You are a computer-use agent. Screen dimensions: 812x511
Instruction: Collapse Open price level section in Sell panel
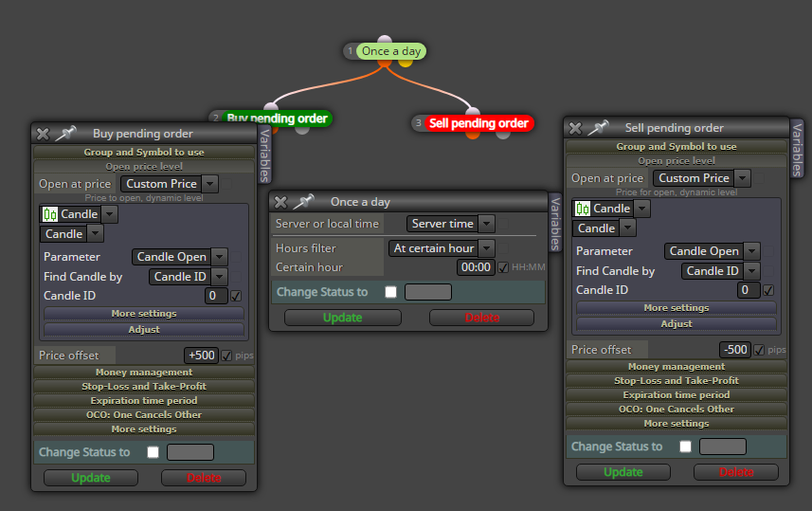[677, 160]
